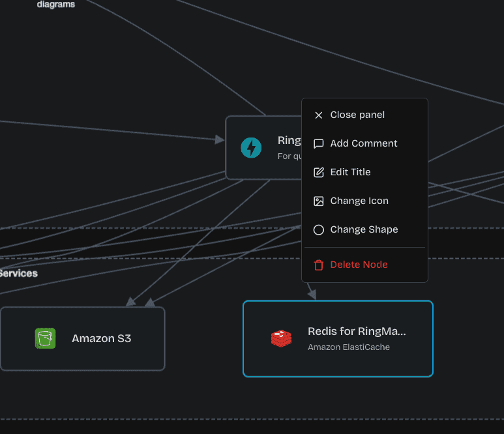
Task: Select the Close panel menu text
Action: click(x=357, y=115)
